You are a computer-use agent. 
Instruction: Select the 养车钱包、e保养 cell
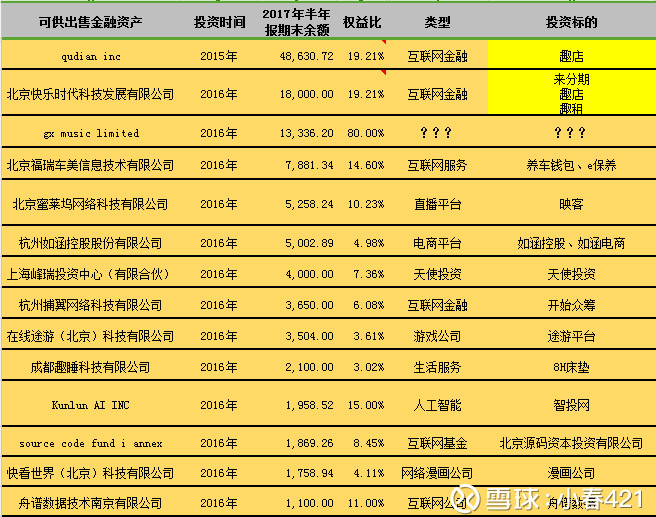(571, 165)
